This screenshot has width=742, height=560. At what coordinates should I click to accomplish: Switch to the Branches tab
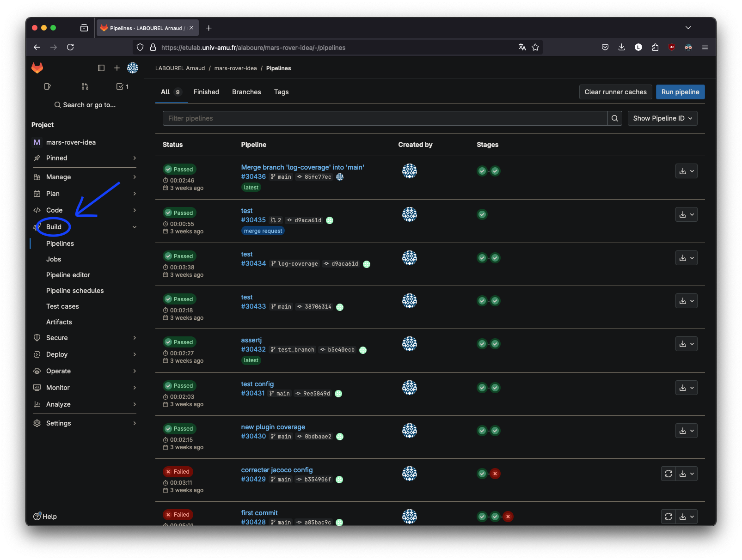click(x=246, y=92)
